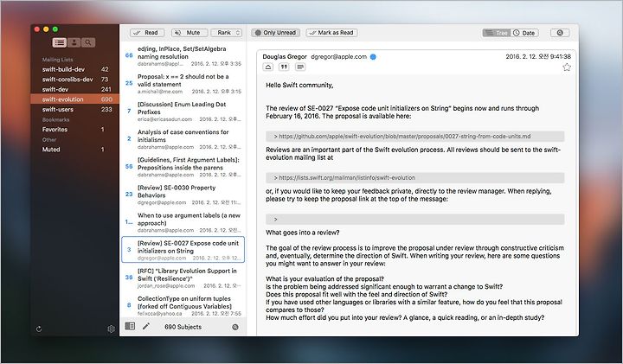Viewport: 623px width, 364px height.
Task: Click sender email dgregor@apple.com in header
Action: pyautogui.click(x=338, y=56)
